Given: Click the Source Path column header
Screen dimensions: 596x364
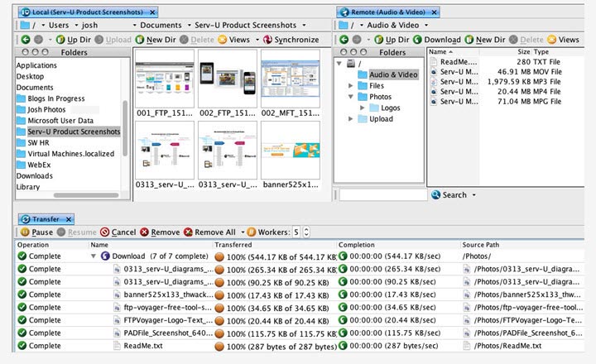Looking at the screenshot, I should (522, 245).
